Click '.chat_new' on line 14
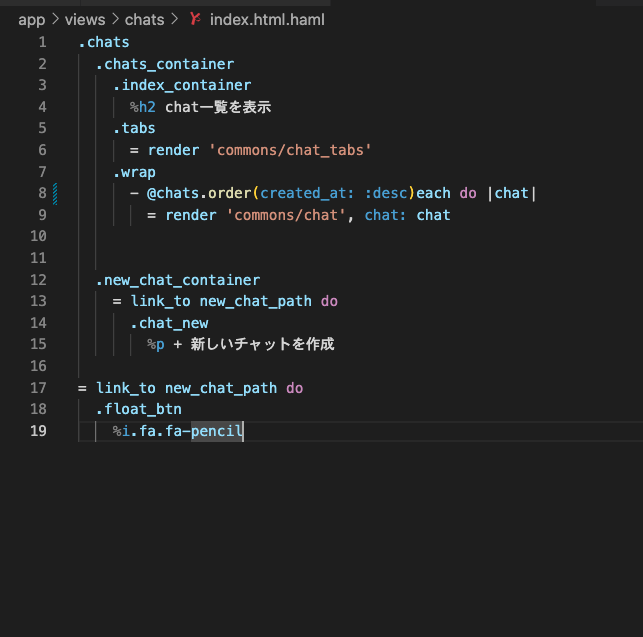Screen dimensions: 643x637 169,323
